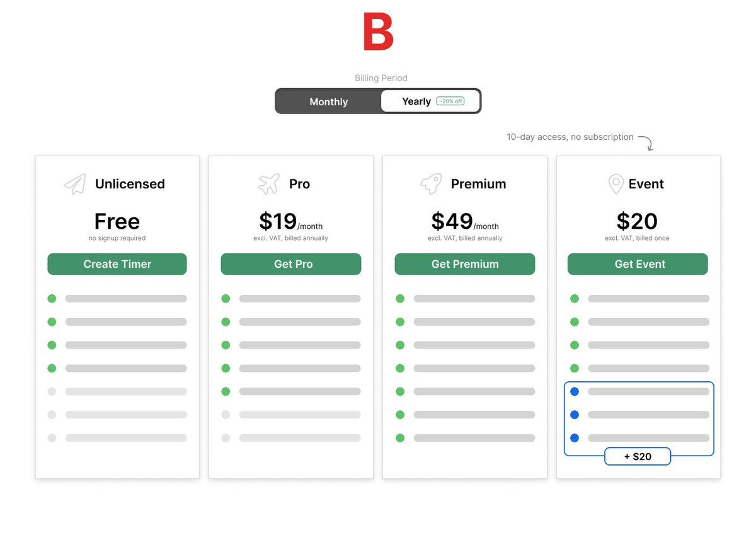Screen dimensions: 756x540
Task: Click the location pin icon beside Event
Action: click(x=616, y=184)
